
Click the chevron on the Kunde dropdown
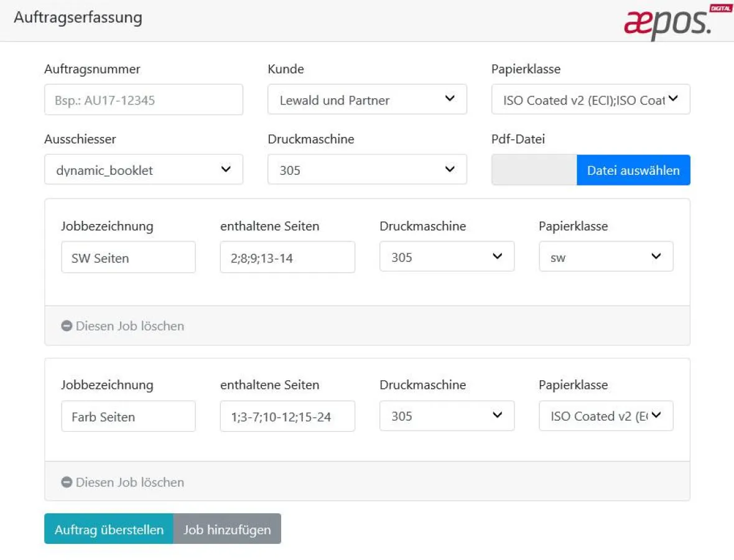click(x=450, y=99)
